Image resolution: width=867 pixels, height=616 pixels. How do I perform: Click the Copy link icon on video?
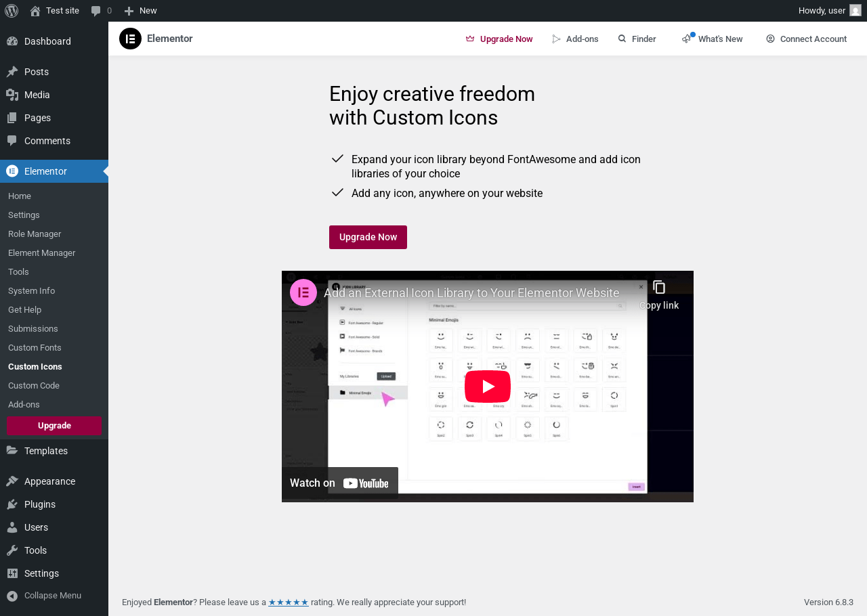659,287
